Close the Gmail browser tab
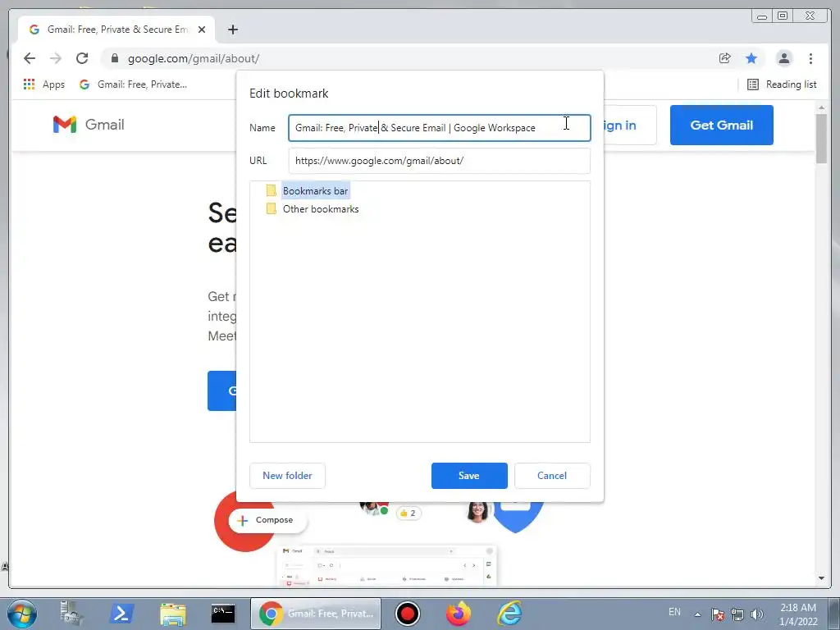 pyautogui.click(x=202, y=30)
